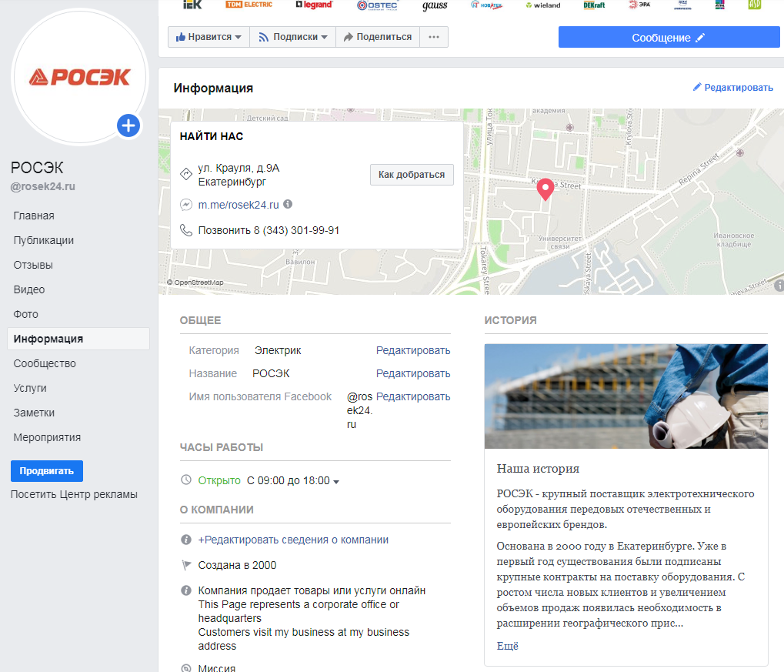Click the info icon beside Компания продает товары
This screenshot has height=672, width=784.
tap(186, 590)
